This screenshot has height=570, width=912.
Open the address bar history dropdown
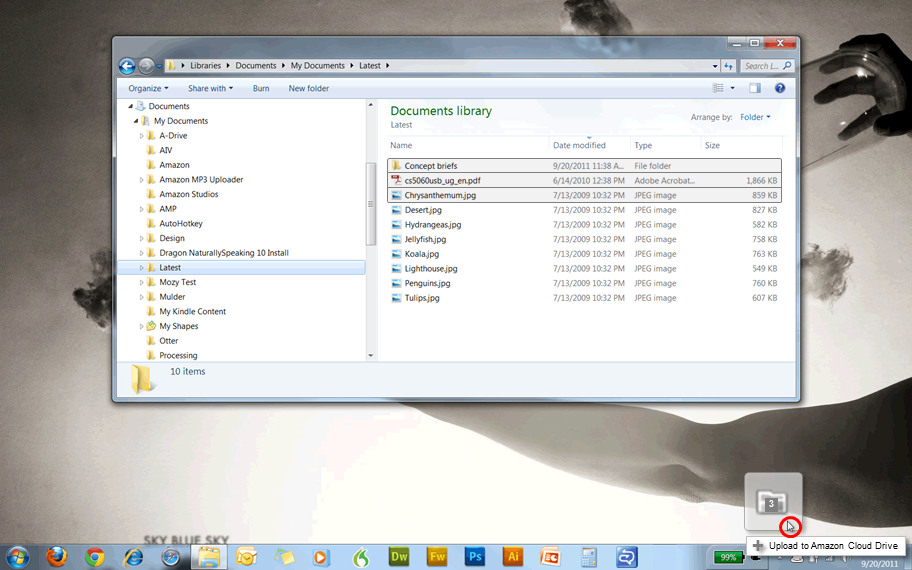(715, 66)
